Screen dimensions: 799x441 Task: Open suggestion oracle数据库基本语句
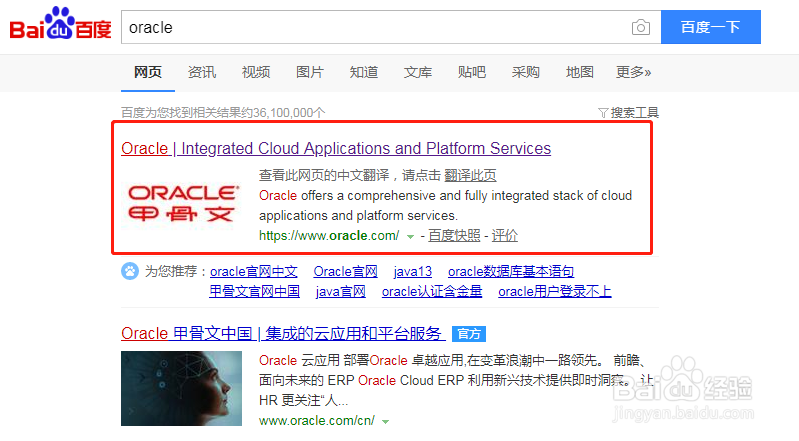click(511, 271)
